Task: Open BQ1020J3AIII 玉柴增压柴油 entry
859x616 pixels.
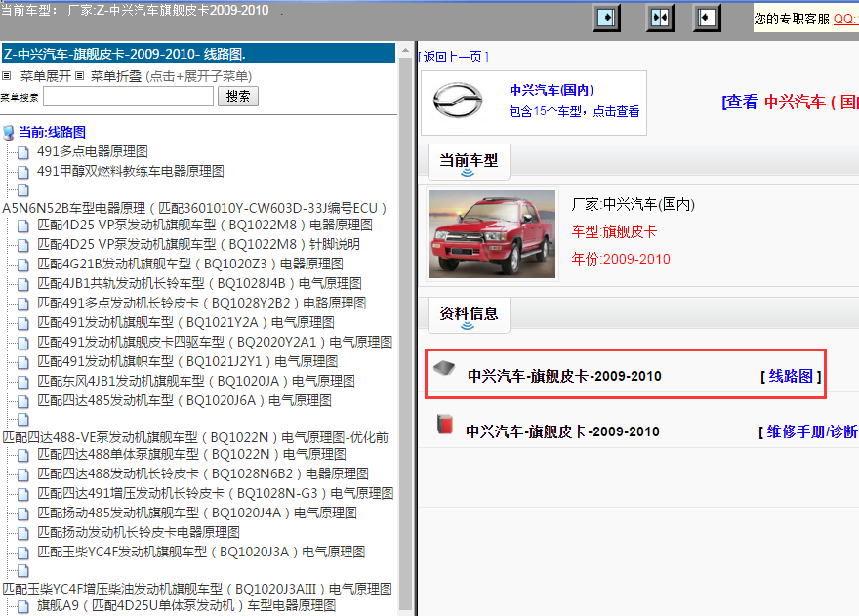Action: 197,589
